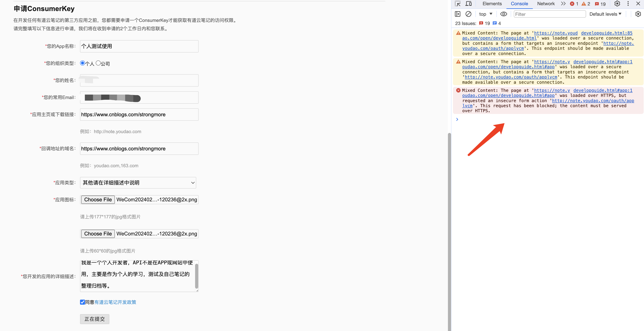The width and height of the screenshot is (644, 331).
Task: Click the 回调地址的域名 input field
Action: click(139, 148)
